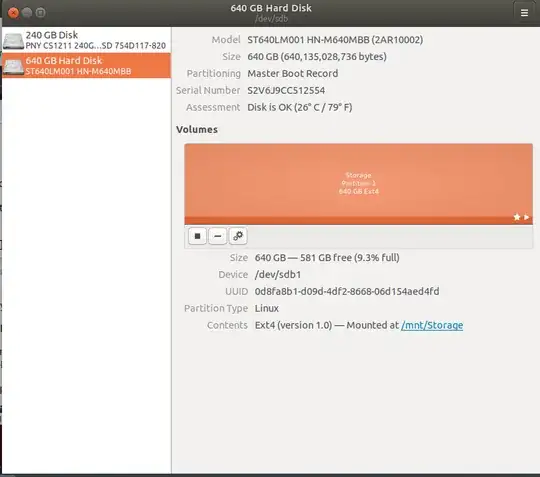Click the 240 GB disk drive icon
Image resolution: width=540 pixels, height=477 pixels.
(x=13, y=41)
